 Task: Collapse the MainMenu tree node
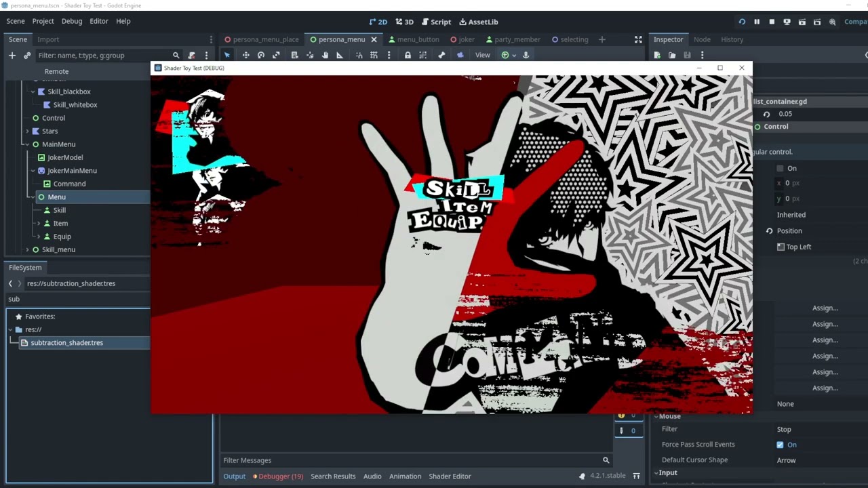(27, 144)
